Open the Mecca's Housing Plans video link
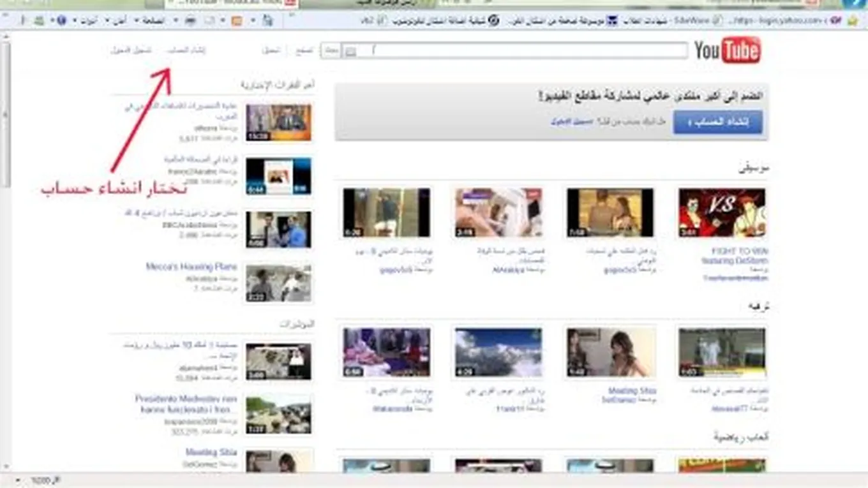The image size is (868, 488). click(x=191, y=267)
